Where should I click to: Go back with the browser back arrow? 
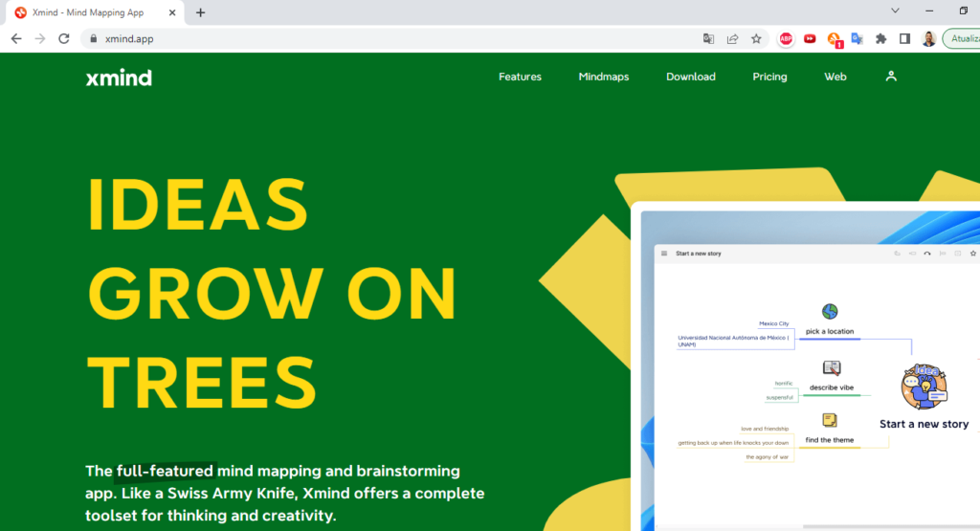coord(16,38)
